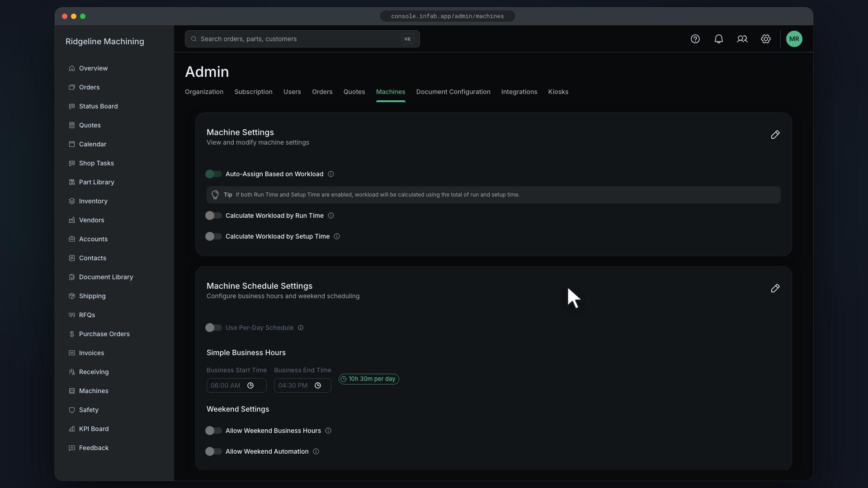Open clock picker for Business End Time
Screen dimensions: 868x488
[x=318, y=385]
